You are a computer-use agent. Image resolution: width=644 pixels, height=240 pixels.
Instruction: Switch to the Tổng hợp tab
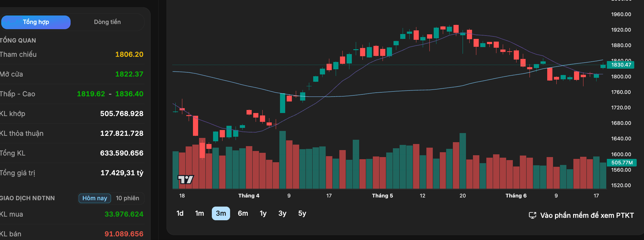click(36, 22)
